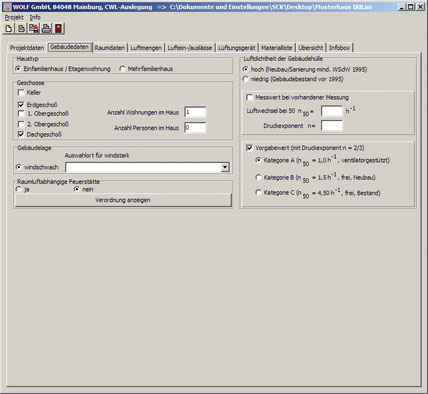Open the Lüftungsgerät tab
Image resolution: width=428 pixels, height=394 pixels.
click(237, 48)
